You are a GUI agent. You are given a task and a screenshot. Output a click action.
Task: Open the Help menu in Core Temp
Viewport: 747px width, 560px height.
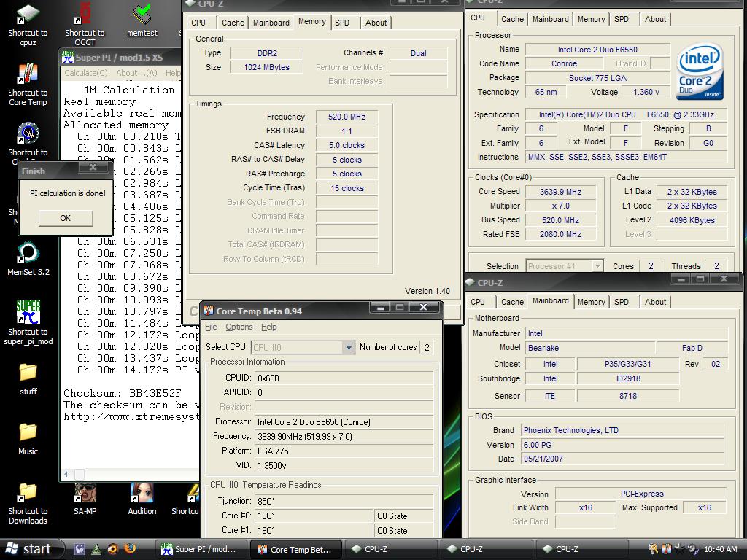pos(268,327)
